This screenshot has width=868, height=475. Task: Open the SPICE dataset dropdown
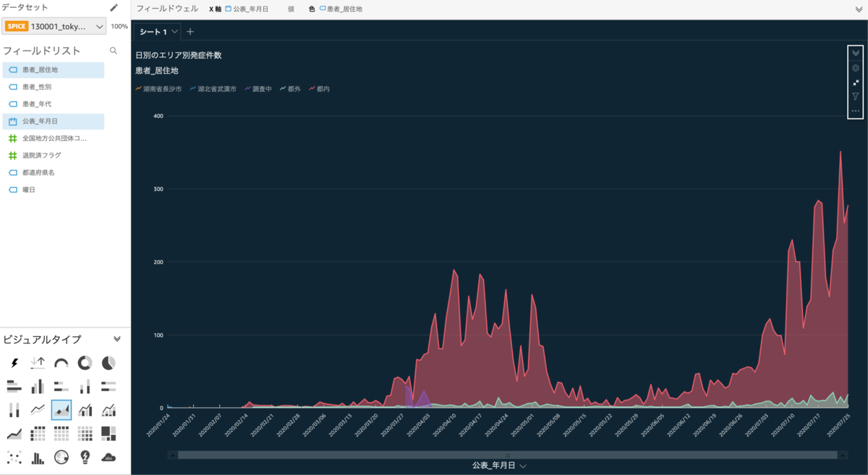coord(54,26)
